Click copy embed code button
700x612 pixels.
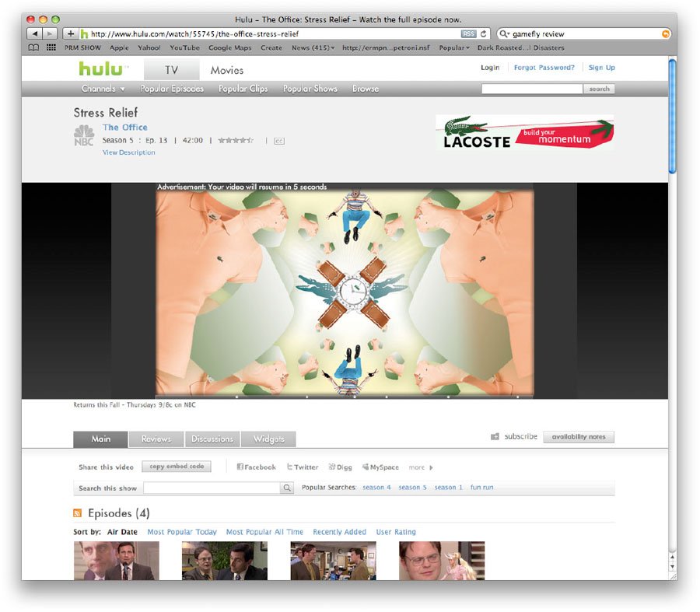click(x=177, y=467)
